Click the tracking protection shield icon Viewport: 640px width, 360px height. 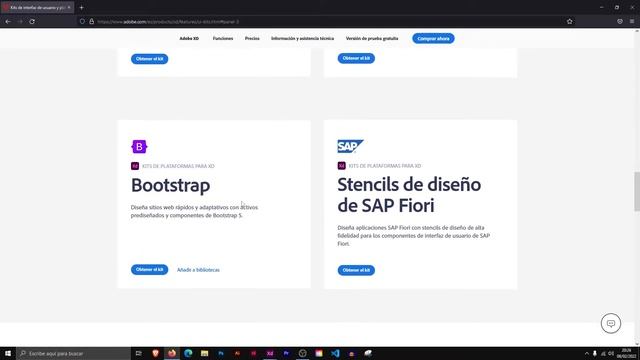(82, 21)
